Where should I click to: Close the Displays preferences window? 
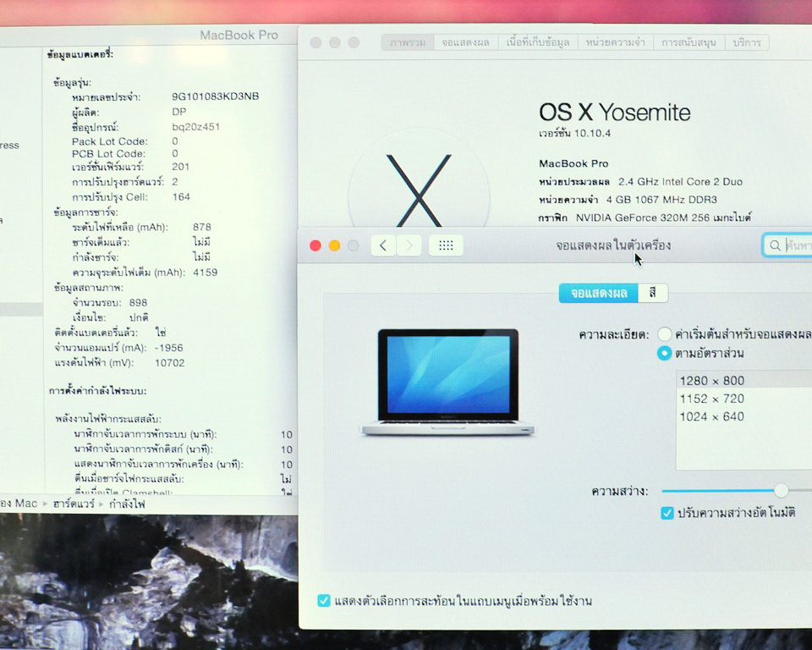point(315,245)
